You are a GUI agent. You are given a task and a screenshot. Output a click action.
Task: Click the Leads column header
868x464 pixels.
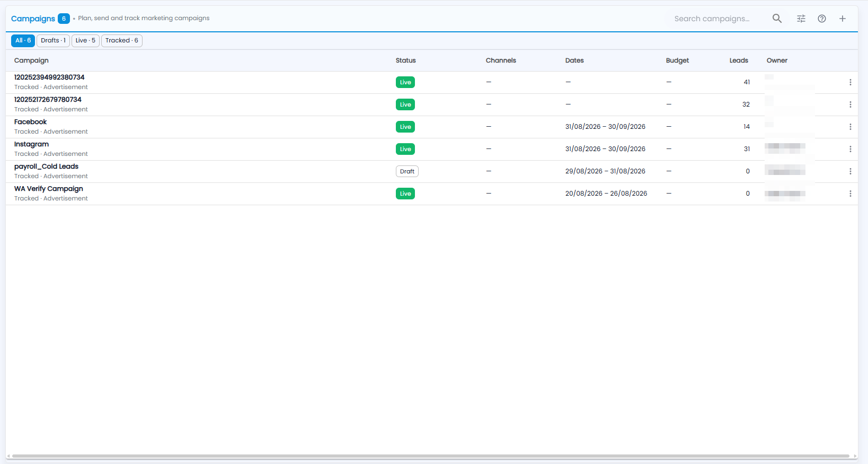tap(739, 60)
